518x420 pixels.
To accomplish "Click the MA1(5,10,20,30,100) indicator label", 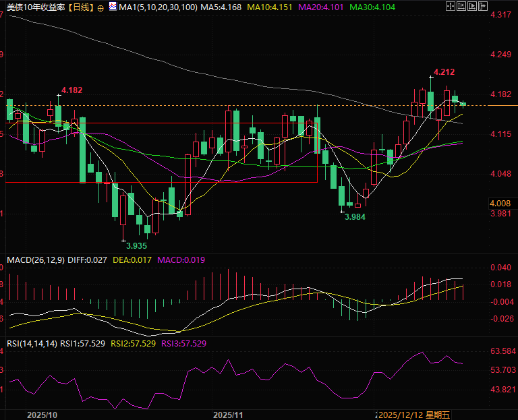I will pyautogui.click(x=159, y=7).
